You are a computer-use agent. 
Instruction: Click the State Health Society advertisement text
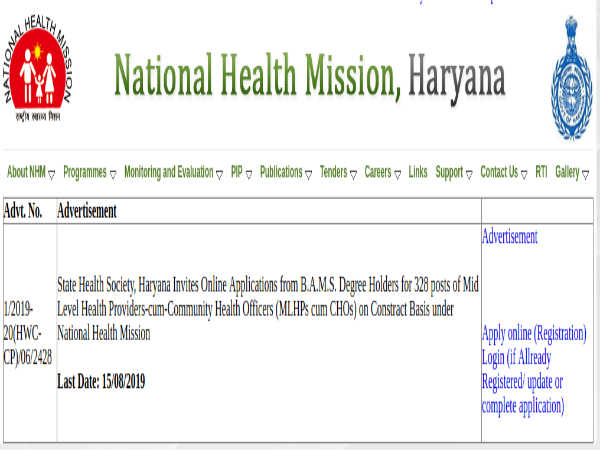click(268, 309)
